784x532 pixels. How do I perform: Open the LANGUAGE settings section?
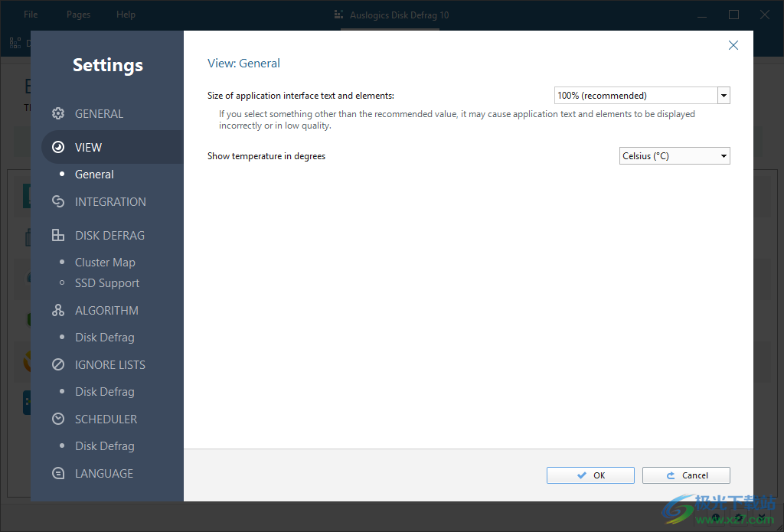point(104,474)
